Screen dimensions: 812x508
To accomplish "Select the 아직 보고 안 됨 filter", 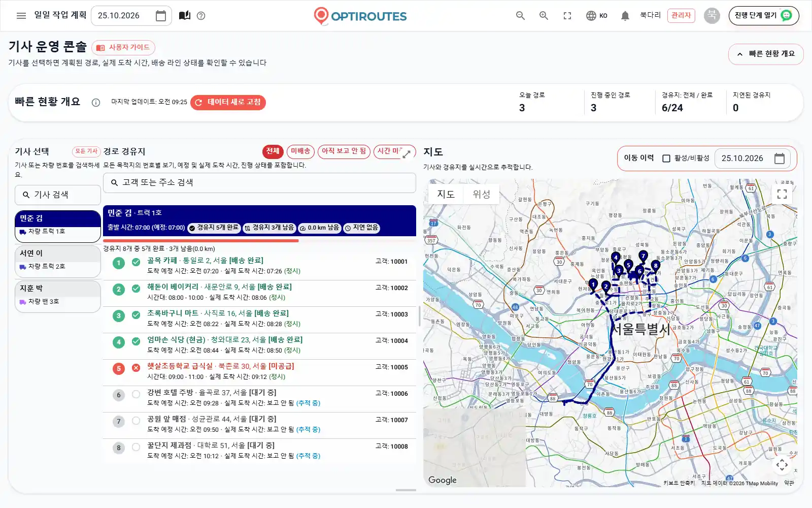I will pyautogui.click(x=344, y=151).
